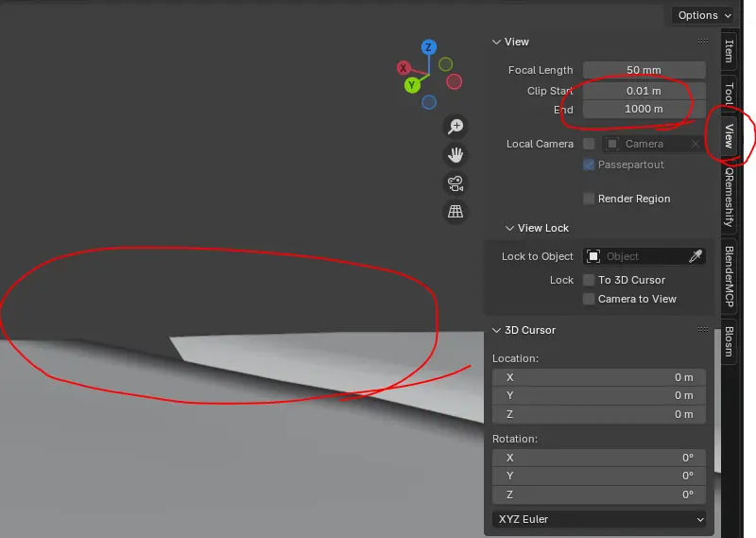
Task: Click the negative X axis gizmo circle
Action: click(454, 81)
